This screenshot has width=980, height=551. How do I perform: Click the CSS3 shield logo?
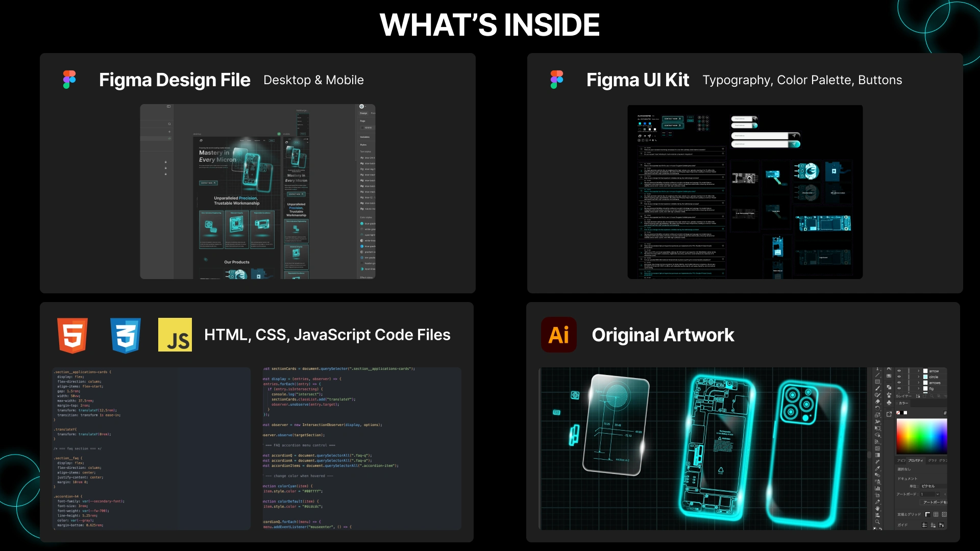[x=126, y=335]
